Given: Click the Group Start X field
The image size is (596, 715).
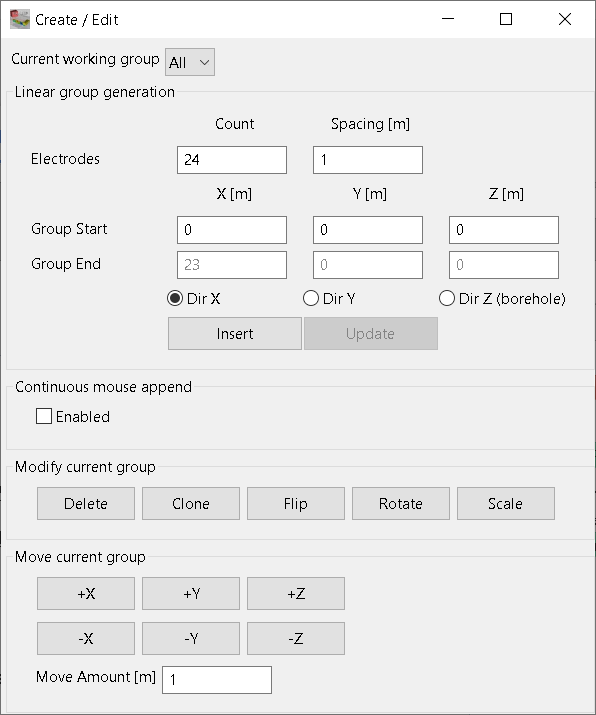Looking at the screenshot, I should pos(232,230).
